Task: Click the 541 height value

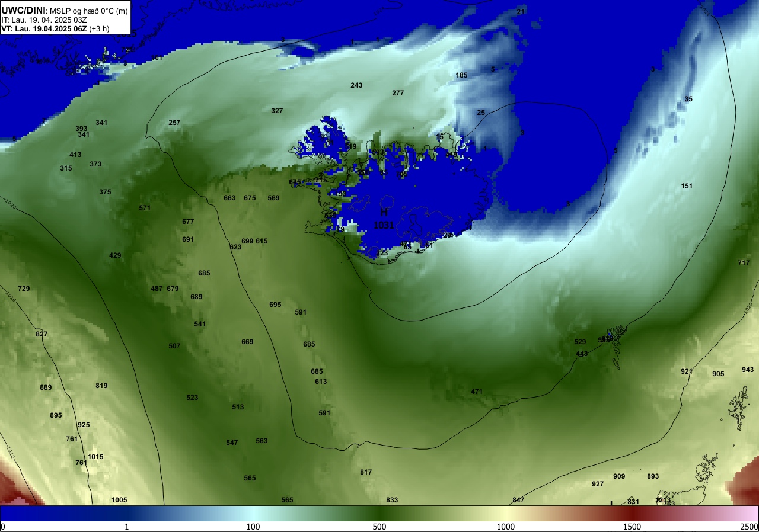Action: pyautogui.click(x=200, y=324)
